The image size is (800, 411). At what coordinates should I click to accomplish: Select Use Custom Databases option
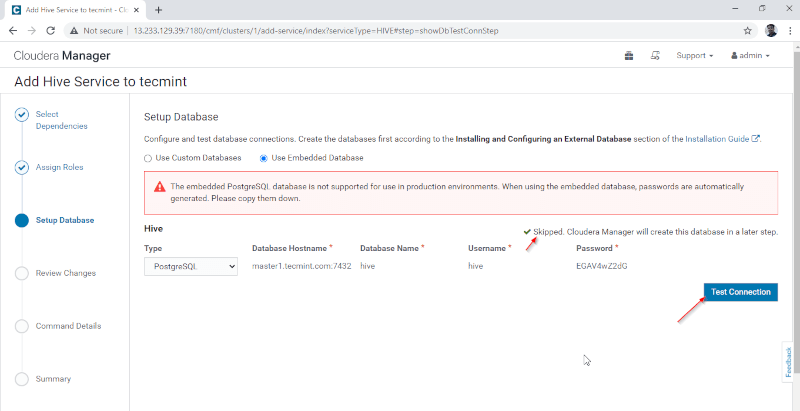tap(148, 158)
